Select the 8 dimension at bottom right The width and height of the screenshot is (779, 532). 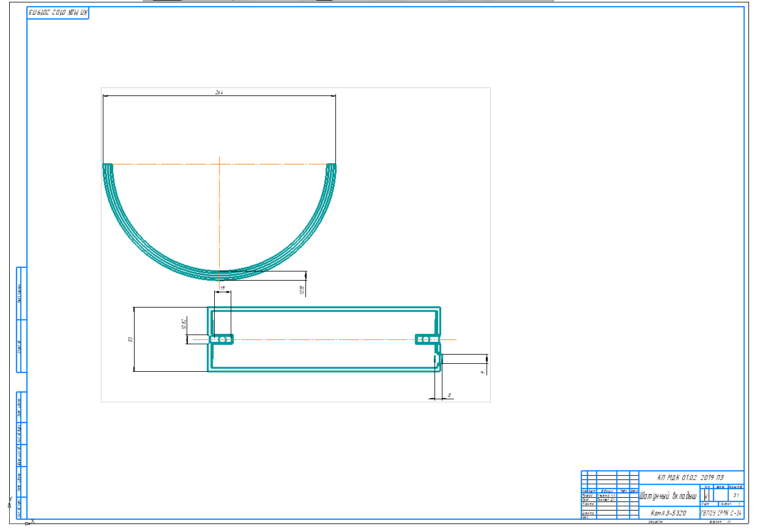(450, 396)
